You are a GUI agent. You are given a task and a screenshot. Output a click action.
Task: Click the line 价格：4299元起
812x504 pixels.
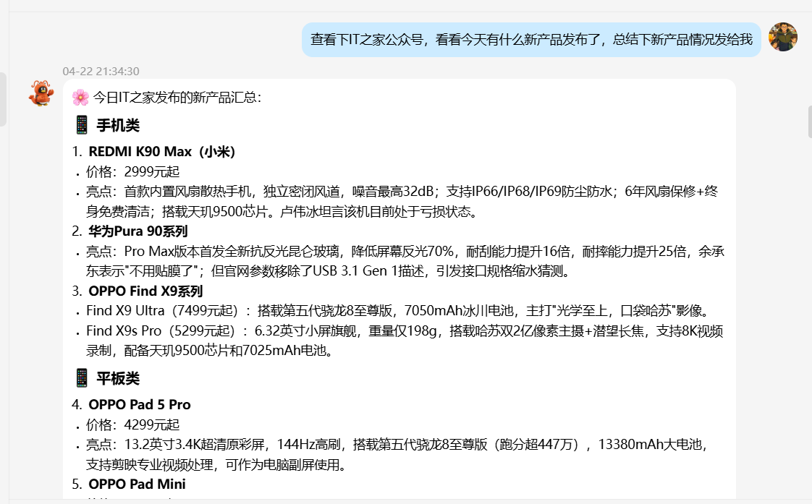[132, 425]
